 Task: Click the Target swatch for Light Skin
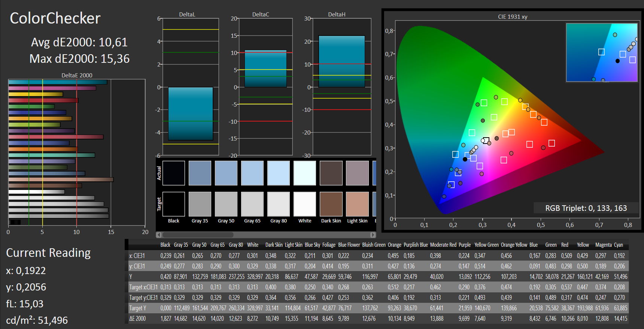pyautogui.click(x=357, y=204)
